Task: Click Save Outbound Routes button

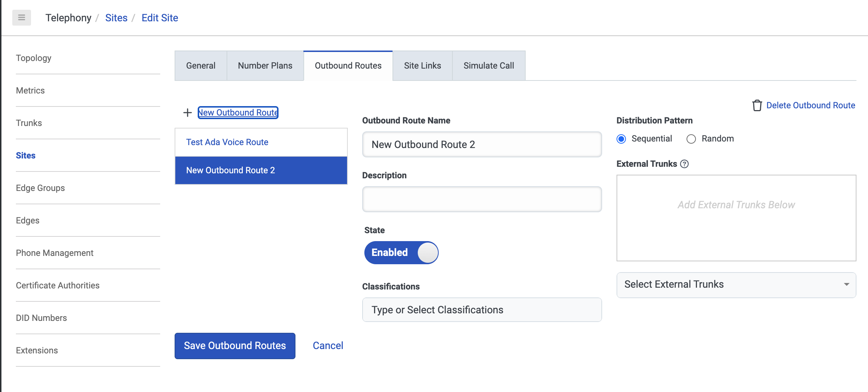Action: pos(235,346)
